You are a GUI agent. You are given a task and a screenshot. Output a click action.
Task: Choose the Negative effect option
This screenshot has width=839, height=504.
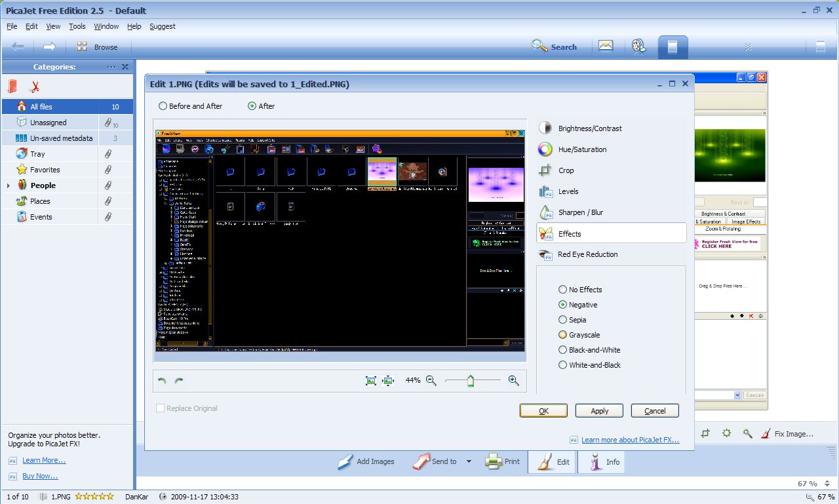[x=578, y=305]
